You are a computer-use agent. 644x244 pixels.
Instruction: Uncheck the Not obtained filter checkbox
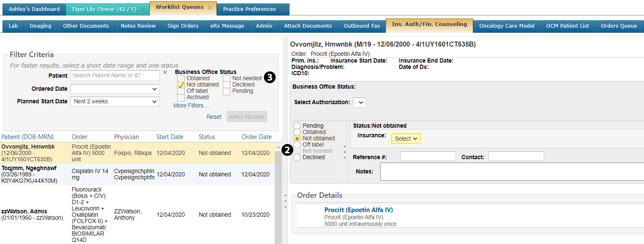coord(181,84)
